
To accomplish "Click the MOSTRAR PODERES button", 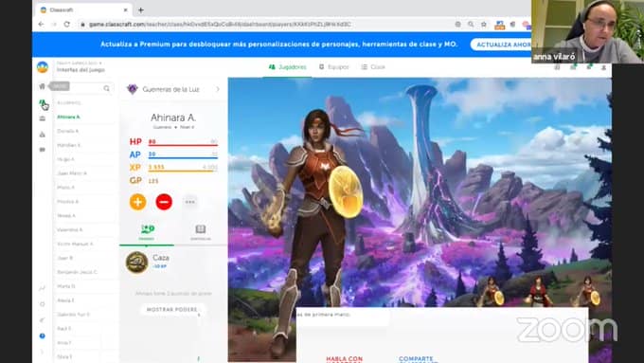I will 172,310.
